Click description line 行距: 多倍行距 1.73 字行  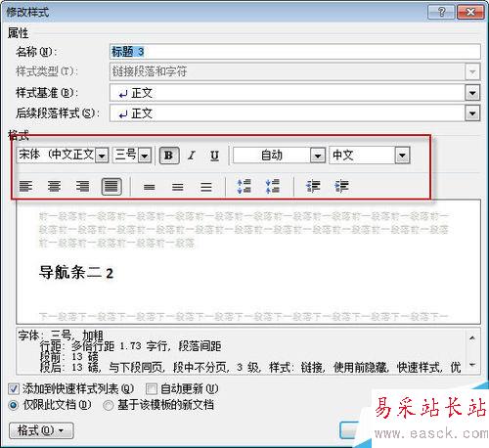click(105, 346)
